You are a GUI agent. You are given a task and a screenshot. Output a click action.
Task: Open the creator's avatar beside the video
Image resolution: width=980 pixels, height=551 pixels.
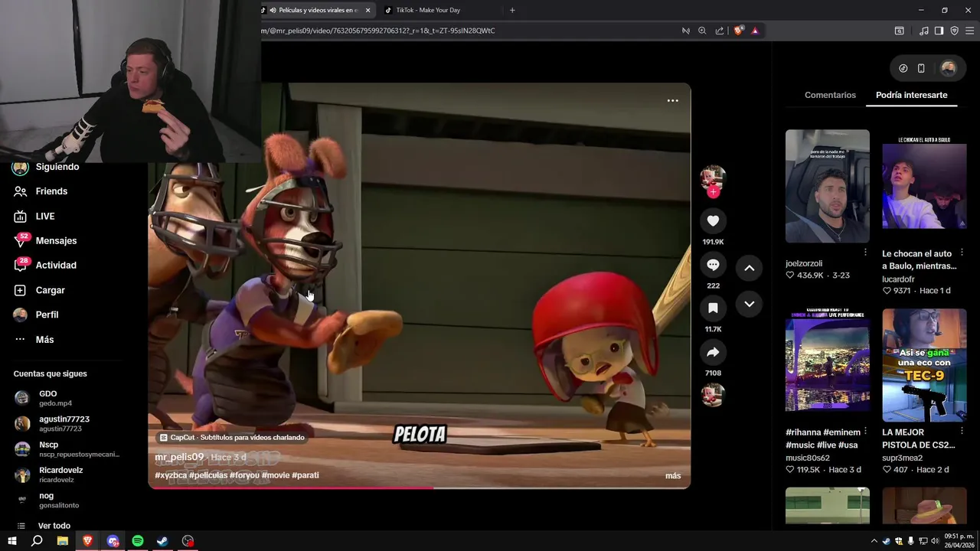tap(713, 177)
